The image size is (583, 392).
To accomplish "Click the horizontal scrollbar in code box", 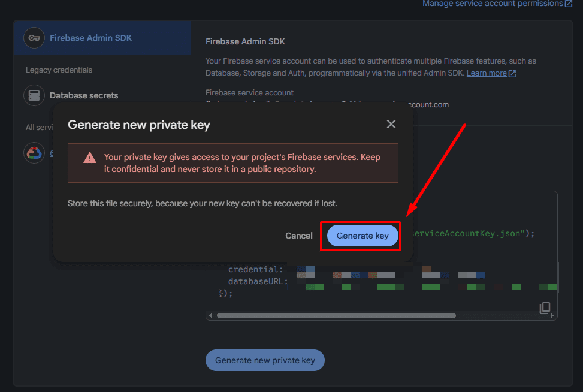I will tap(336, 316).
